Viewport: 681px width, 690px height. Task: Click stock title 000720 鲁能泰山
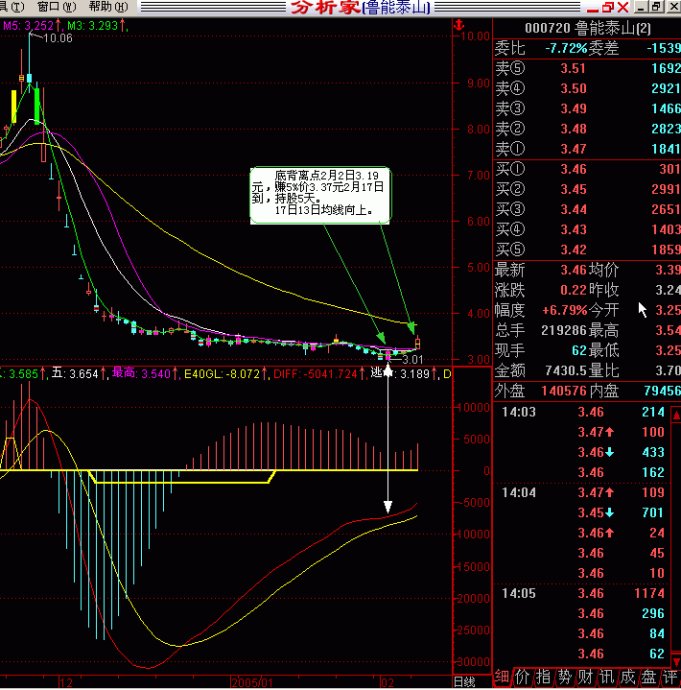pyautogui.click(x=587, y=29)
